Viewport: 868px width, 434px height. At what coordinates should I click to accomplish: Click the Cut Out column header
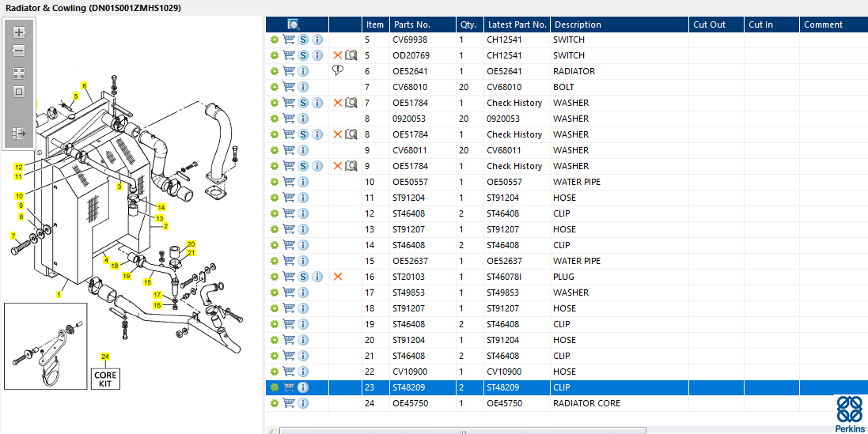point(716,25)
